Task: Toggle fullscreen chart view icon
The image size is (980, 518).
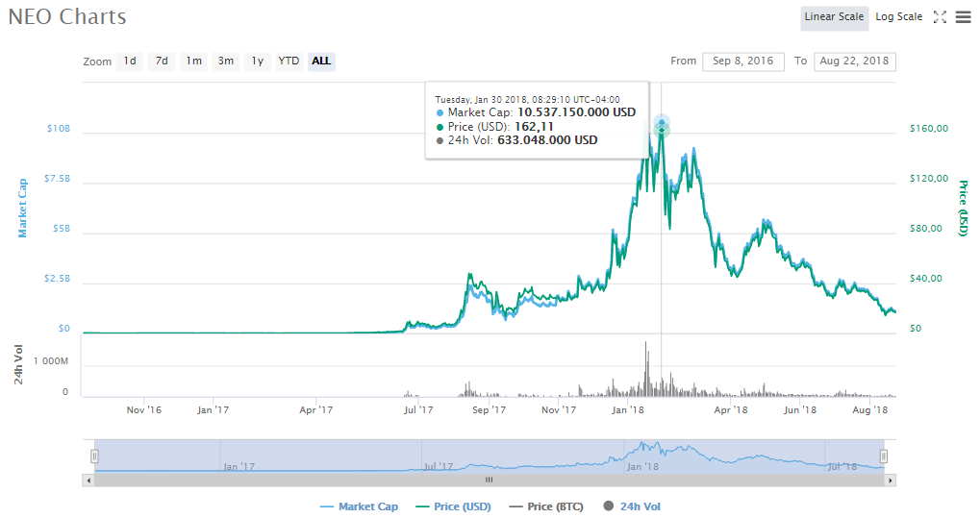Action: point(940,17)
